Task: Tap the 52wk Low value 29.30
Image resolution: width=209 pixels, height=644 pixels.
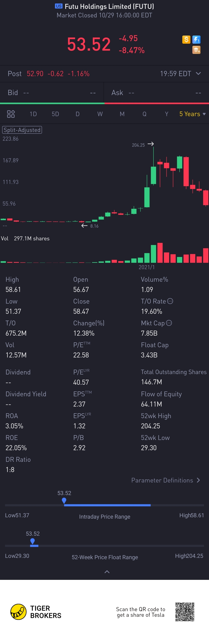Action: click(x=149, y=448)
